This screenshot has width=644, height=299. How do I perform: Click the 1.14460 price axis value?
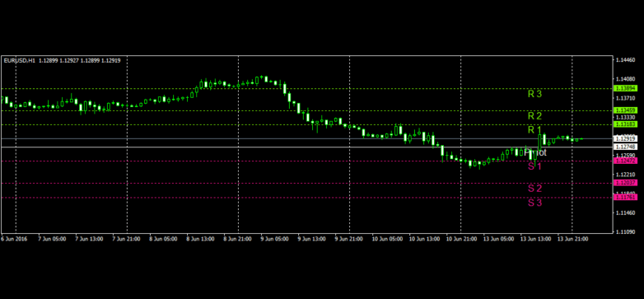tap(625, 60)
